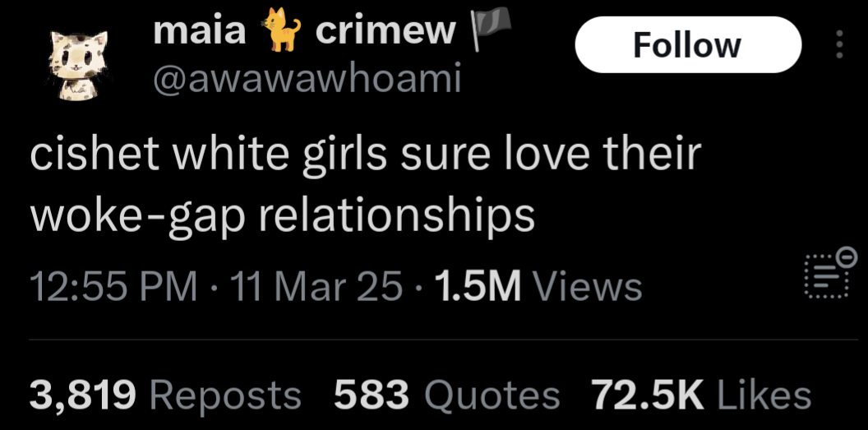
Task: Show the 3,819 Reposts list
Action: point(165,395)
